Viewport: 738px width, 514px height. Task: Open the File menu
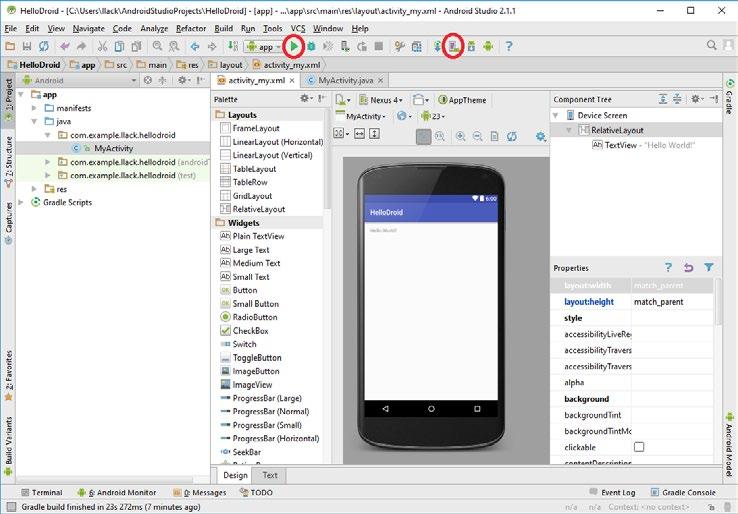click(x=10, y=29)
